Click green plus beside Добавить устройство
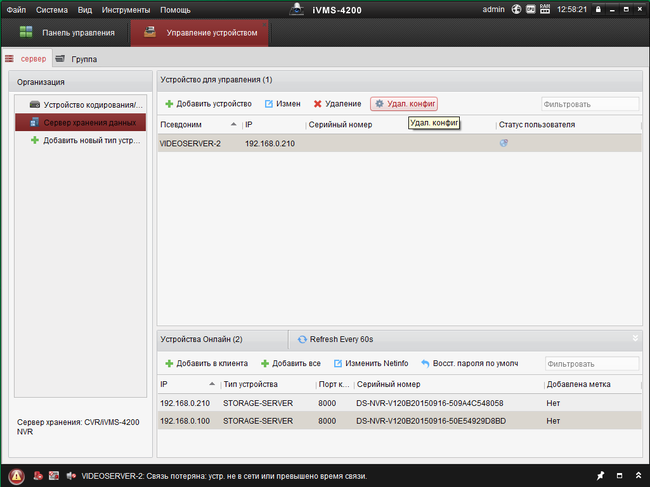The width and height of the screenshot is (650, 487). click(x=169, y=104)
